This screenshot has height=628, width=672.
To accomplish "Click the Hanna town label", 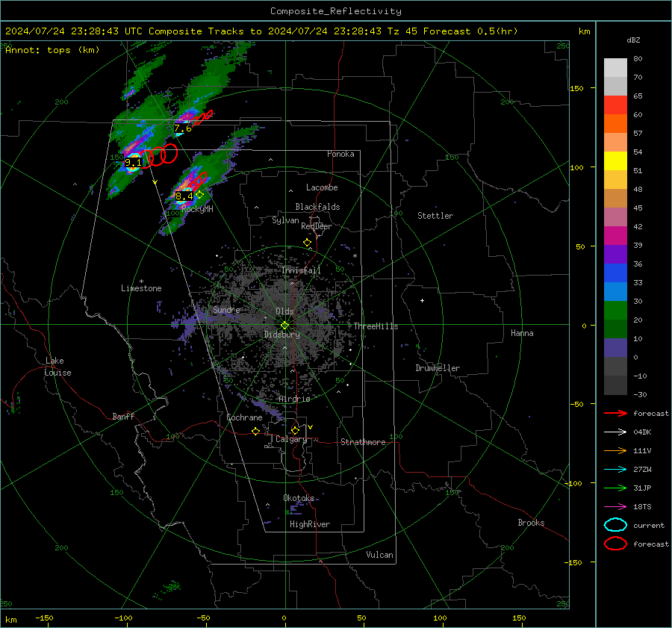I will 522,333.
